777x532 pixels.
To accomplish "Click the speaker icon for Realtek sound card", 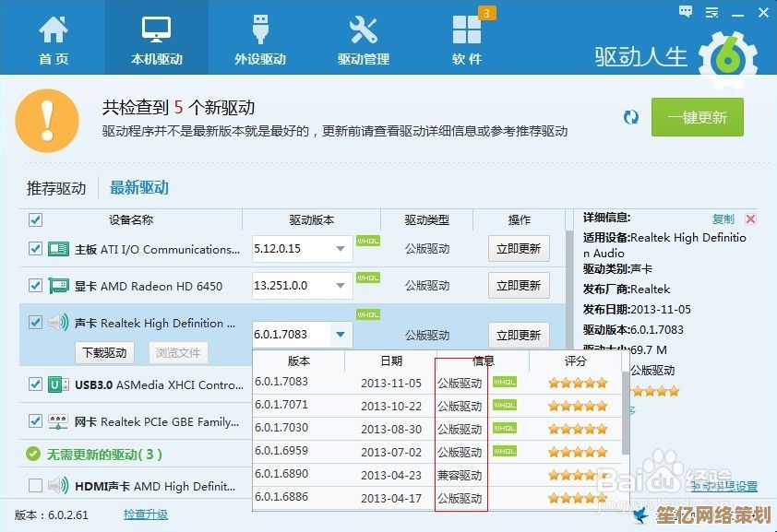I will point(58,323).
